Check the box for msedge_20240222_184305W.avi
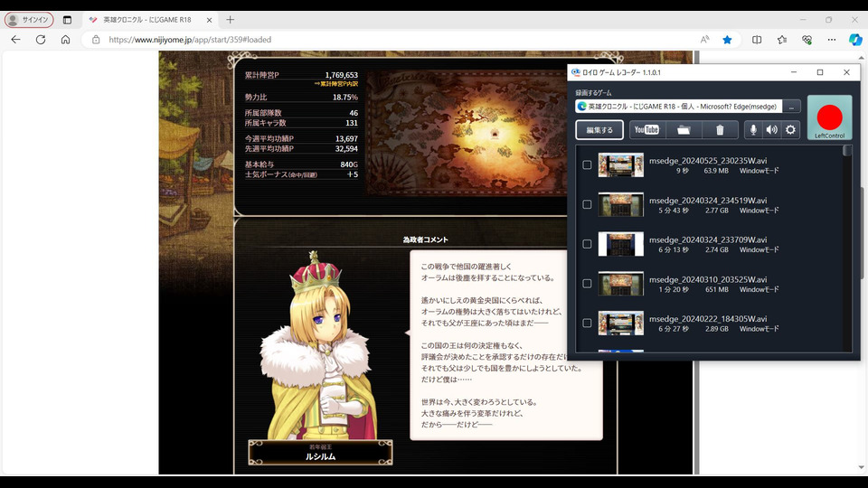The image size is (868, 488). (587, 324)
